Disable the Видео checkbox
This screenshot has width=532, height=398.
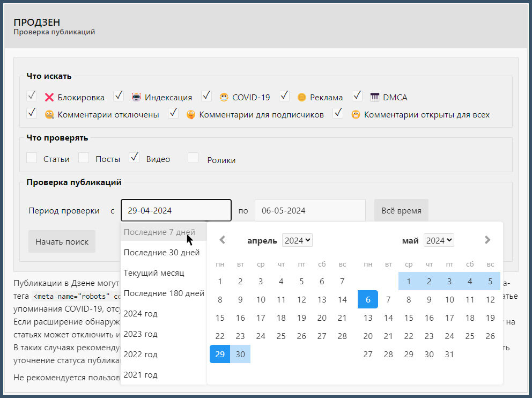click(135, 158)
